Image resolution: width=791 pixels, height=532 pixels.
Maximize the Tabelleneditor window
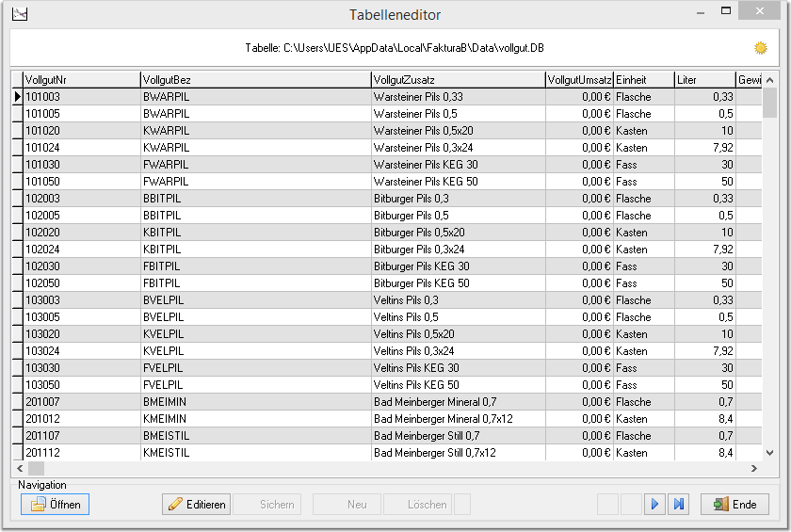tap(725, 10)
